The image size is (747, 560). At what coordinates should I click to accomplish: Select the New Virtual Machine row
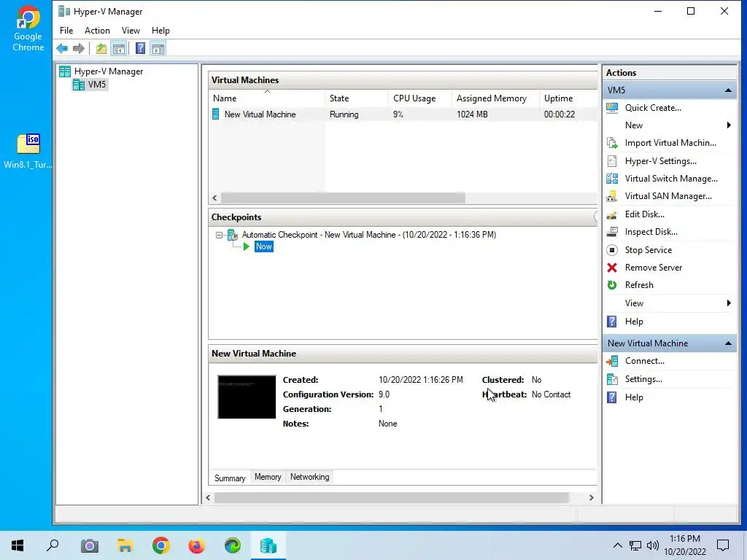403,114
